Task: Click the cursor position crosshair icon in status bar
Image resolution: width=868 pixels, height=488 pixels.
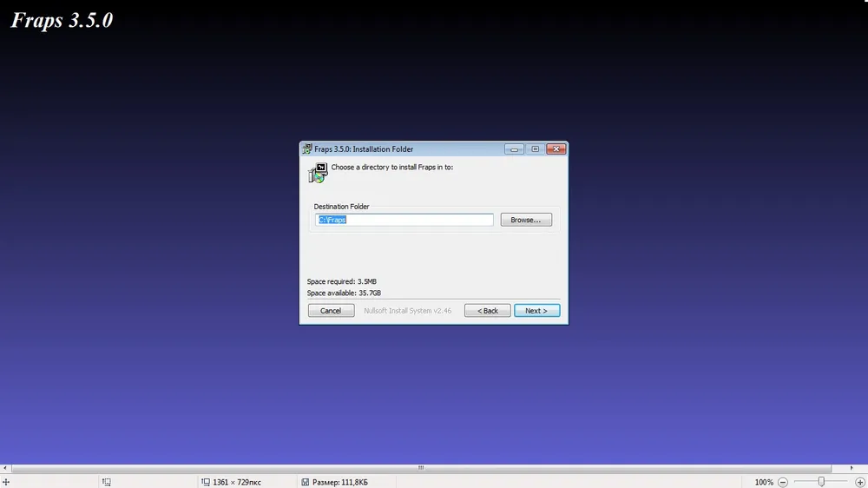Action: [x=6, y=482]
